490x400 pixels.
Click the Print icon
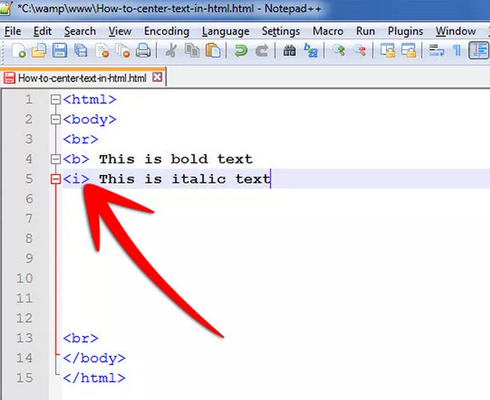pos(143,51)
